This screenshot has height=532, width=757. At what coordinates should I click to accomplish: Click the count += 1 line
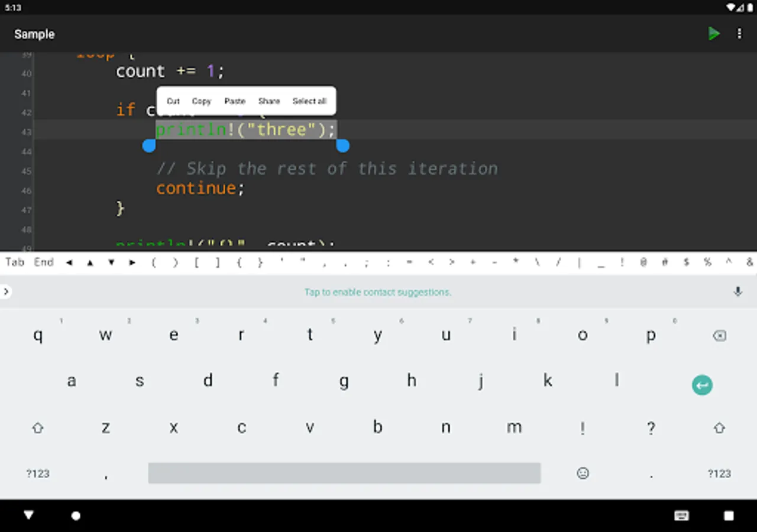(x=170, y=72)
